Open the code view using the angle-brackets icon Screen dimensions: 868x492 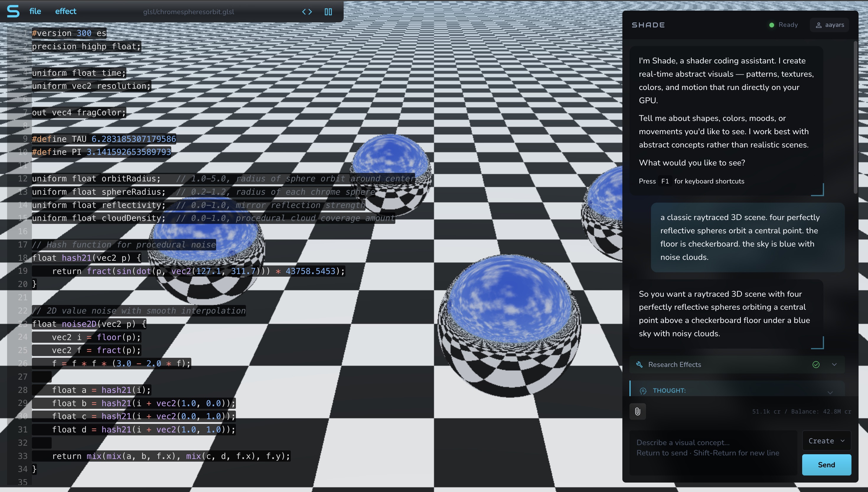tap(307, 12)
